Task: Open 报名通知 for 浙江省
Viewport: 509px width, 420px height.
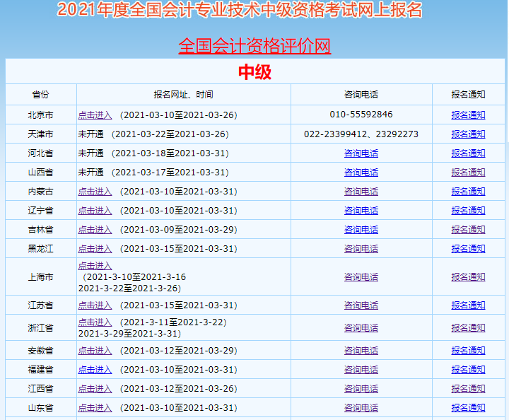Action: pos(468,328)
